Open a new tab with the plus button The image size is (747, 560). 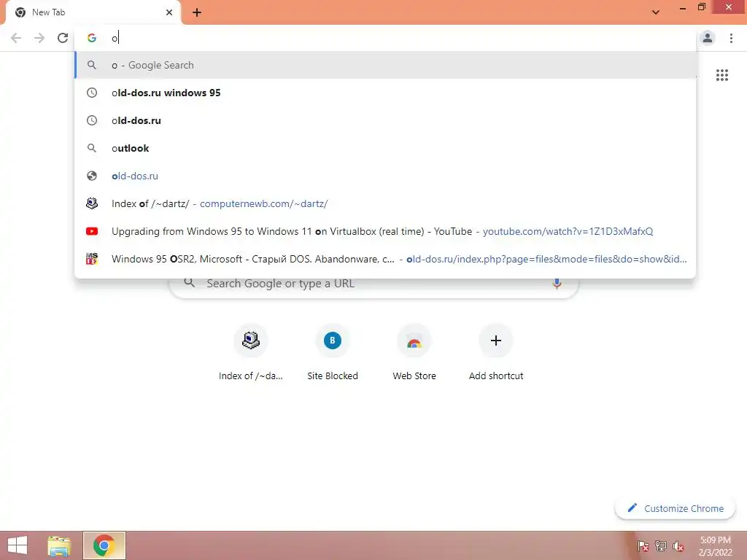pos(197,12)
